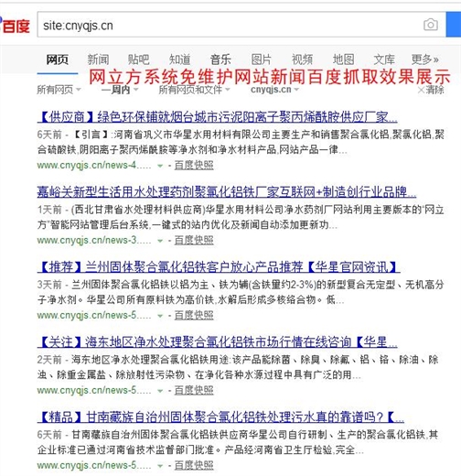Expand the URL arrow under the 甘南藏族 result

tap(160, 466)
